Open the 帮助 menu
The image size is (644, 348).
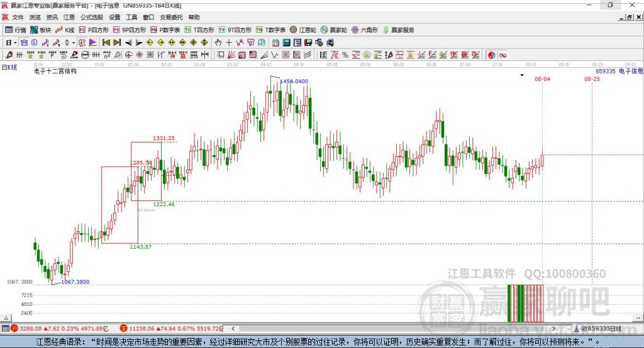tap(194, 17)
